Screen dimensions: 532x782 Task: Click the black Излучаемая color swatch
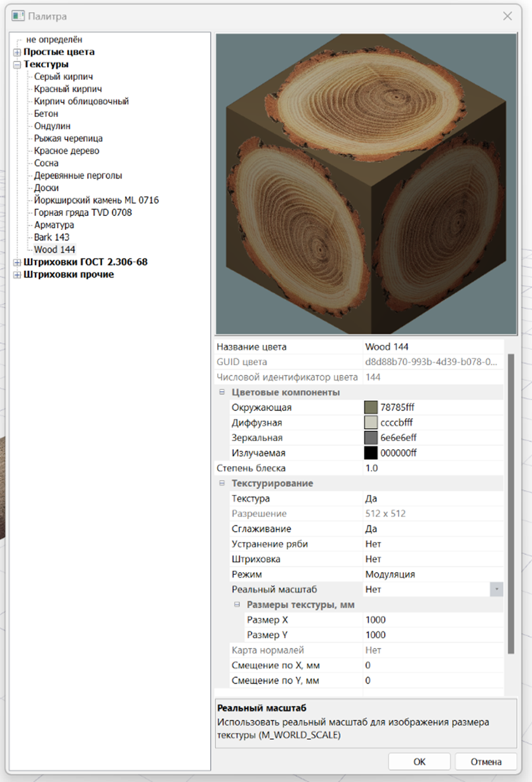click(x=371, y=453)
